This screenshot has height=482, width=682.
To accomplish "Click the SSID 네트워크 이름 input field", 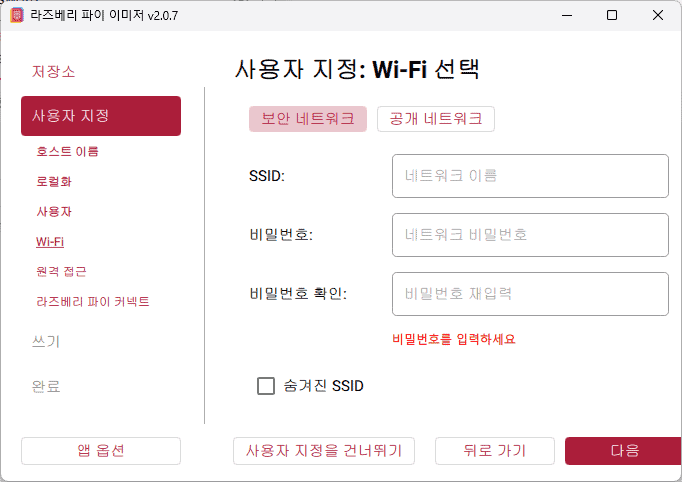I will [x=530, y=176].
